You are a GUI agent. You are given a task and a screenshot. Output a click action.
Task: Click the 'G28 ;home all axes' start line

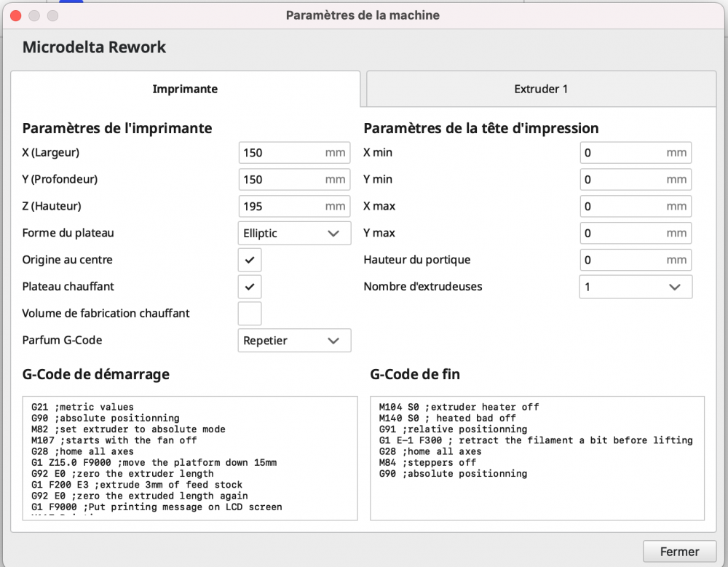pyautogui.click(x=83, y=451)
